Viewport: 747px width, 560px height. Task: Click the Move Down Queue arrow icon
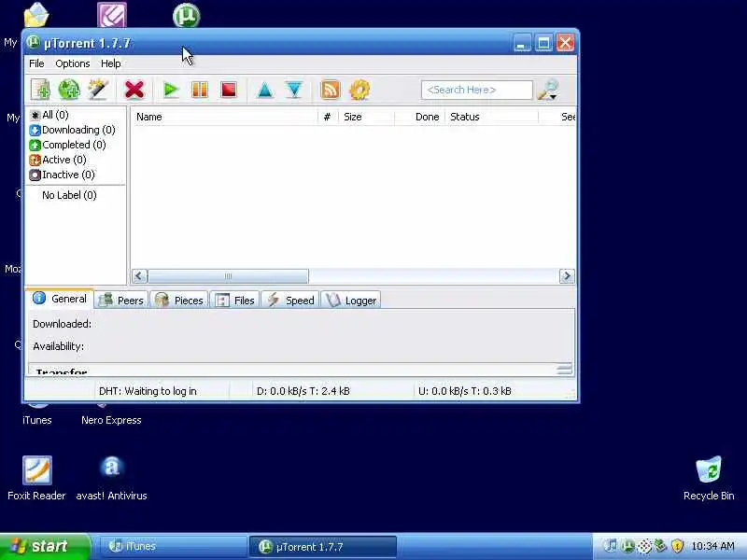(294, 90)
